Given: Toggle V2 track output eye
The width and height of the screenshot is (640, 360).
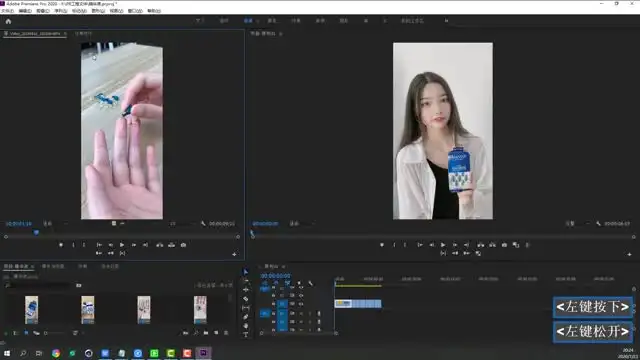Looking at the screenshot, I should pyautogui.click(x=301, y=295).
